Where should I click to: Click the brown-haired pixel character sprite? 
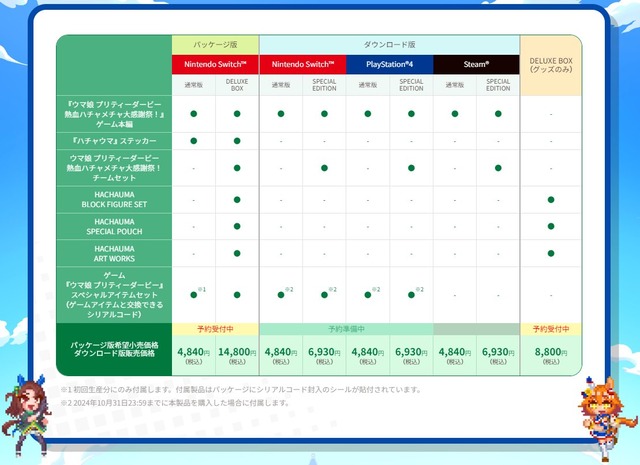coord(27,416)
